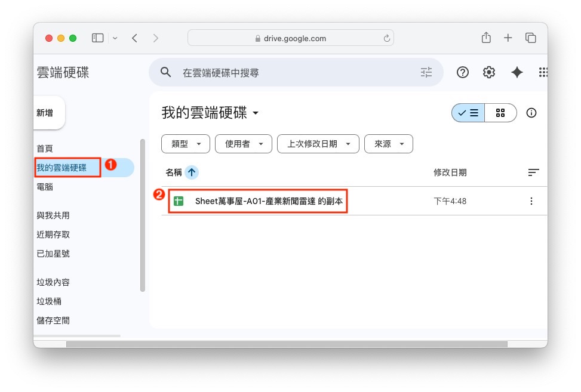Expand Safari sidebar options chevron
The image size is (581, 392).
pos(115,38)
